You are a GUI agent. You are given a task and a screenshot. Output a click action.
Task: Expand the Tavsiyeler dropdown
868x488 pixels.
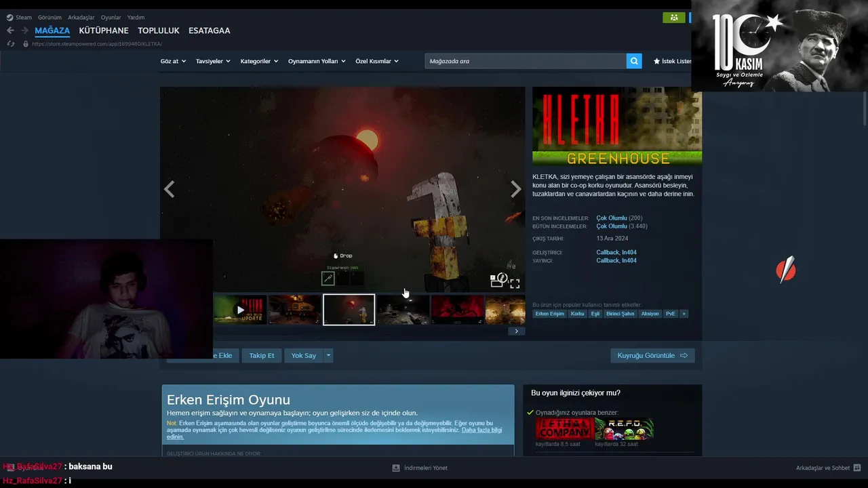click(213, 61)
